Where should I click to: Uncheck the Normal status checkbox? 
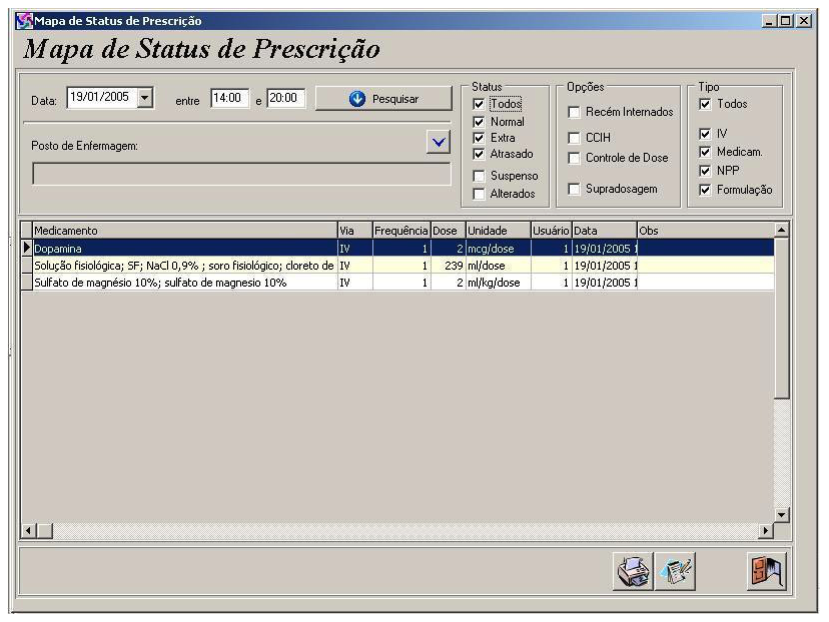(x=478, y=122)
